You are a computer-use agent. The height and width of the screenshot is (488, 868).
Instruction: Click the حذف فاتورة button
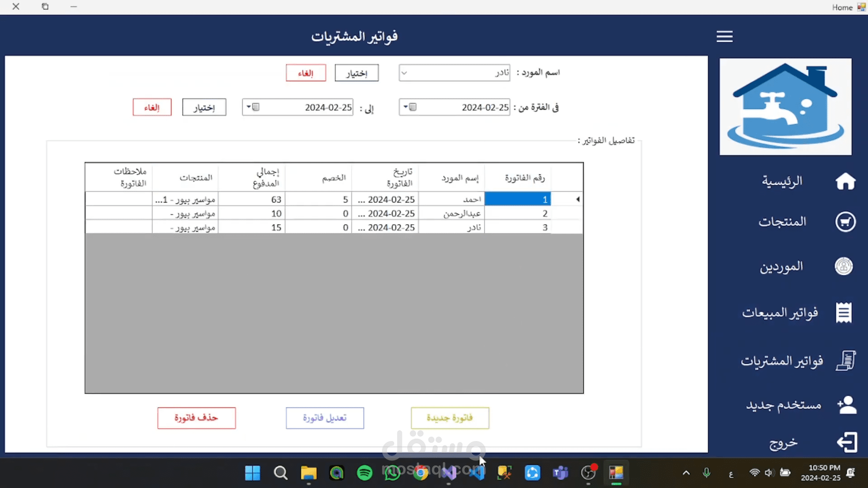(x=196, y=418)
